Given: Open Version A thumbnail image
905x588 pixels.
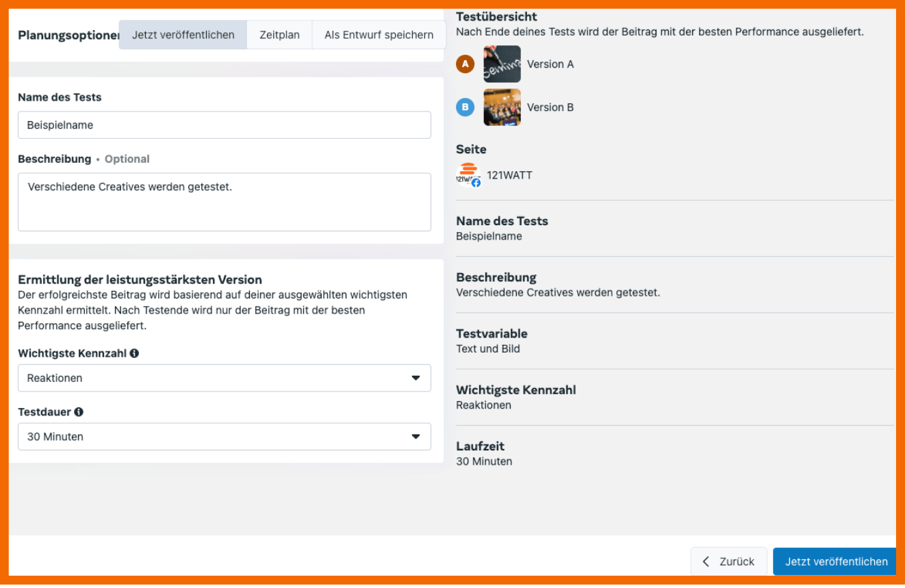Looking at the screenshot, I should click(x=502, y=64).
